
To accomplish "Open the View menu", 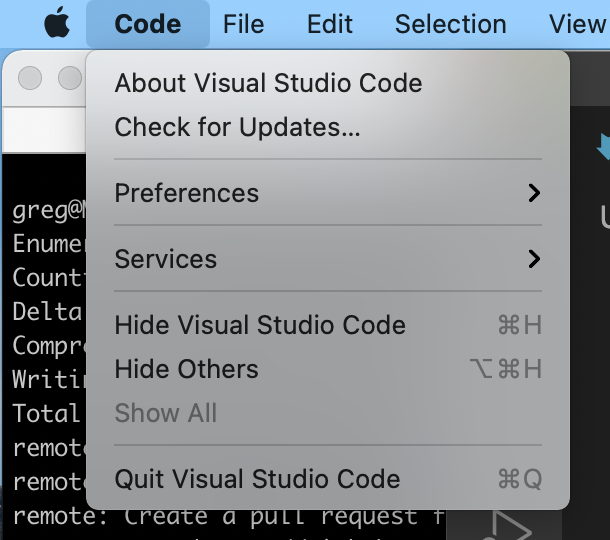I will click(577, 23).
